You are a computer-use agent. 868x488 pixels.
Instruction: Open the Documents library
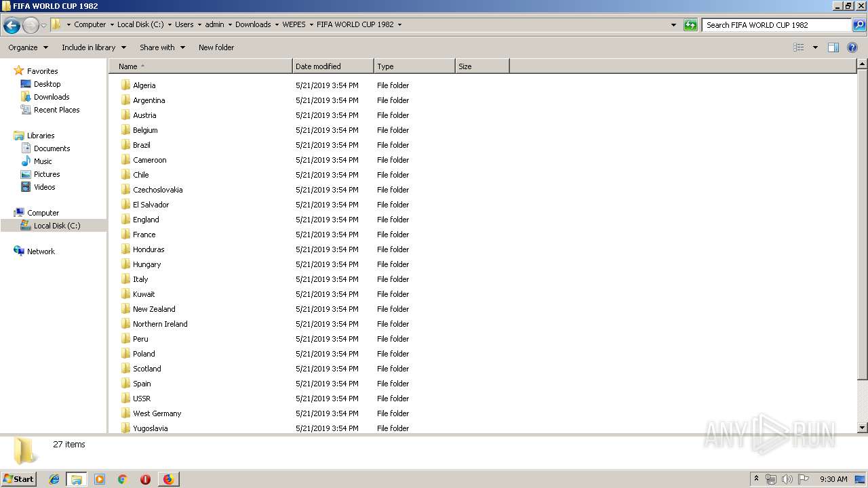pos(52,148)
